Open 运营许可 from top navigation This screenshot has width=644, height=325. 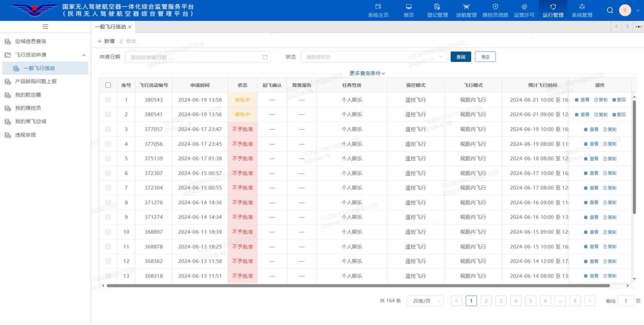click(x=524, y=10)
